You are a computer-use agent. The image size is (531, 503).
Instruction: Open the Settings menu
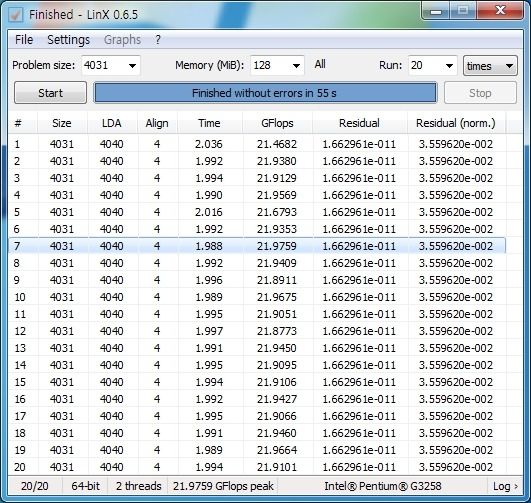68,40
